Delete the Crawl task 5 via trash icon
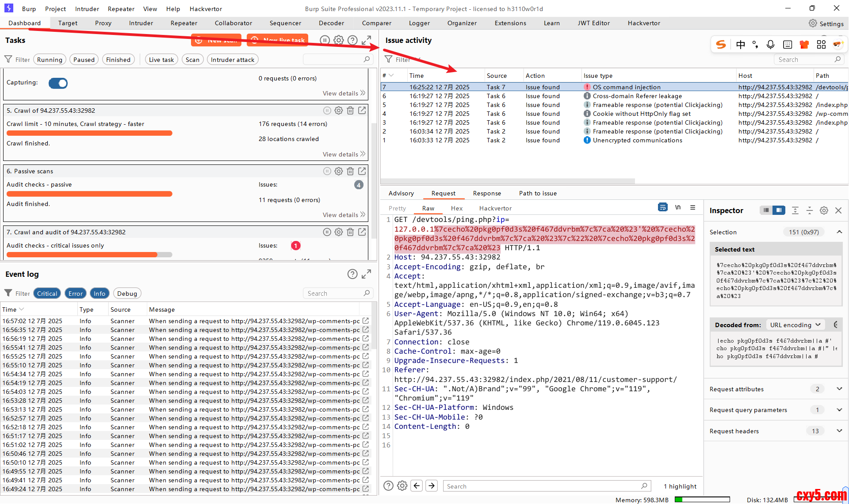Viewport: 849px width, 504px height. coord(350,111)
